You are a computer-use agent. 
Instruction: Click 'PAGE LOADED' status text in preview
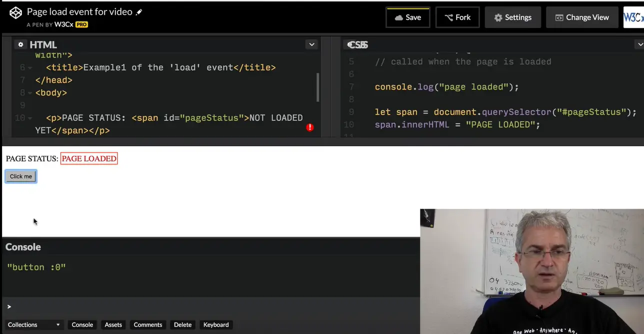point(89,158)
